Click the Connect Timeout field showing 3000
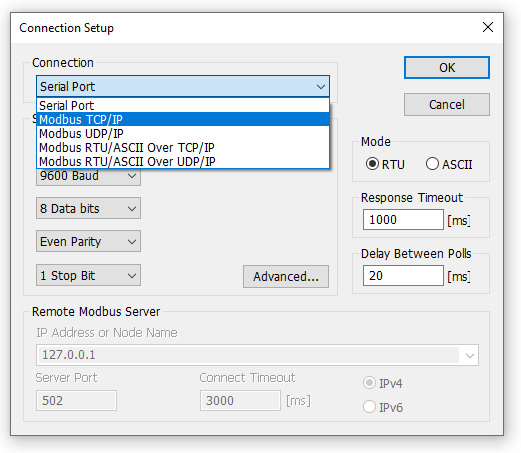The width and height of the screenshot is (521, 453). point(240,400)
